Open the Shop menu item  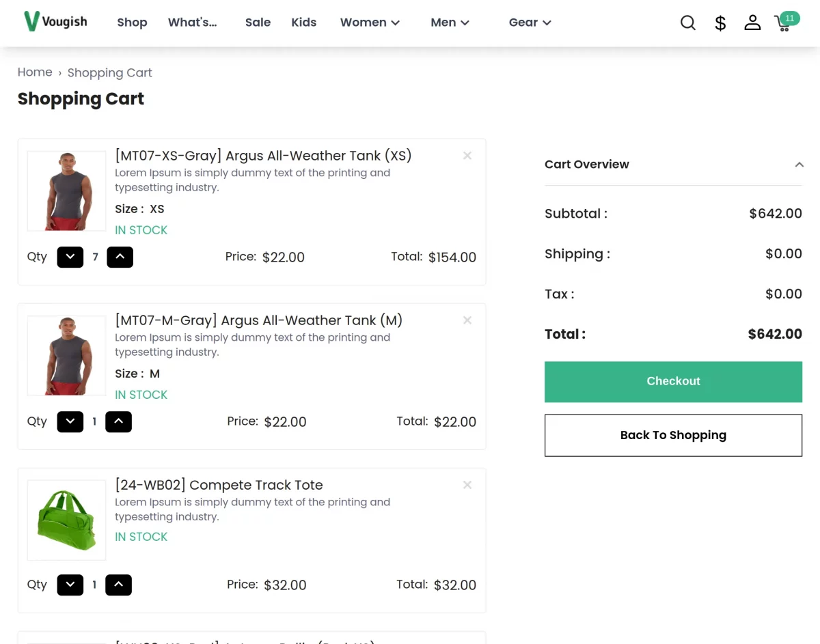point(132,23)
